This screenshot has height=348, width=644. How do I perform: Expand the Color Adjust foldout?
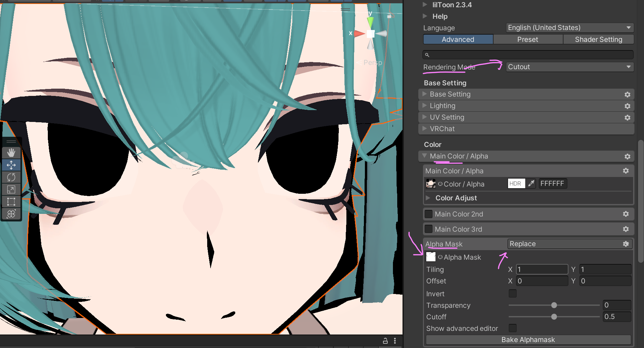(428, 198)
